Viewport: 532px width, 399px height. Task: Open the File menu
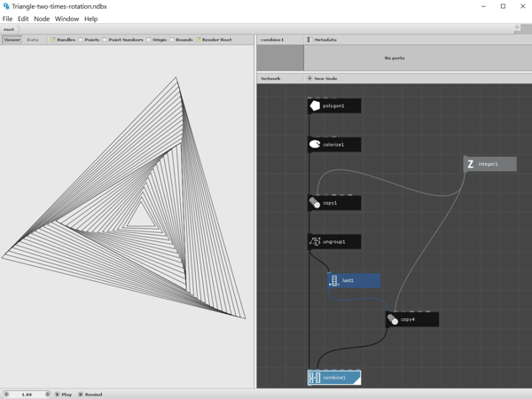(7, 19)
